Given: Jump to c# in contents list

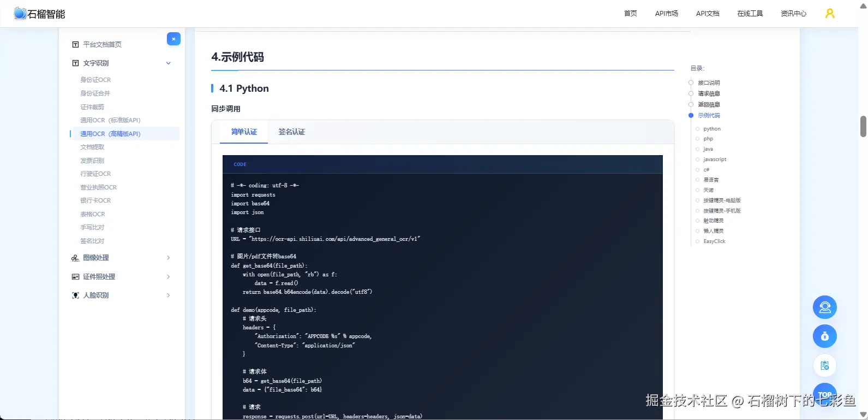Looking at the screenshot, I should 707,170.
